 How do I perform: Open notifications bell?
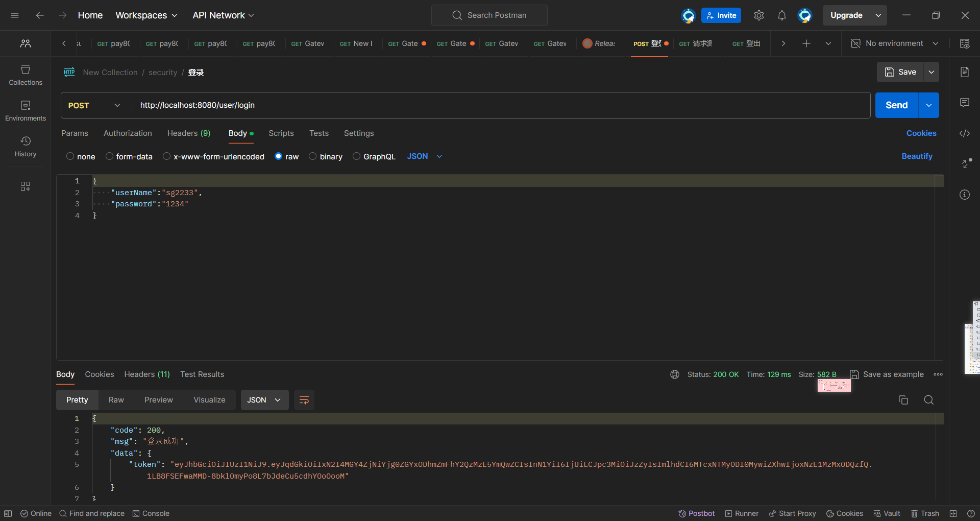[782, 15]
